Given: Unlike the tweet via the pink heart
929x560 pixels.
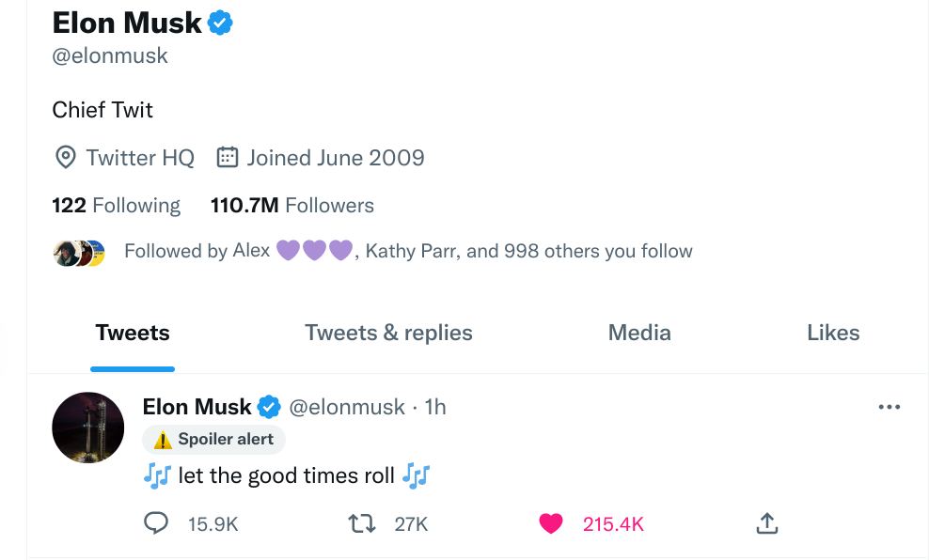Looking at the screenshot, I should 551,523.
